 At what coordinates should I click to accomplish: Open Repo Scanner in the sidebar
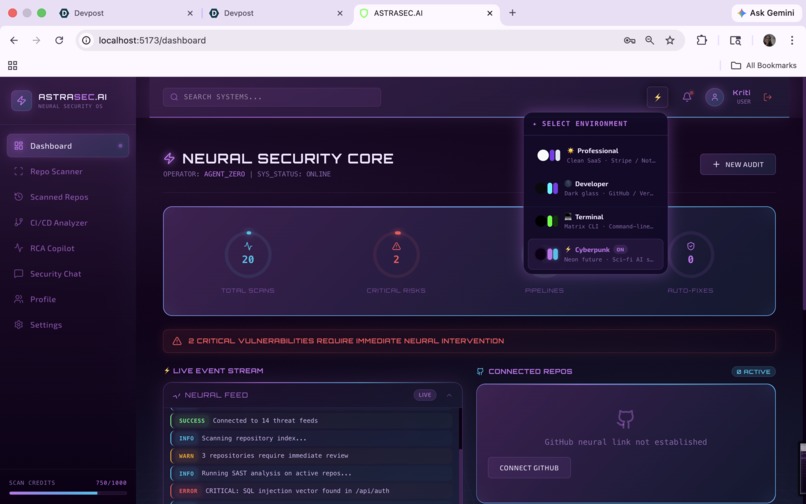click(68, 171)
